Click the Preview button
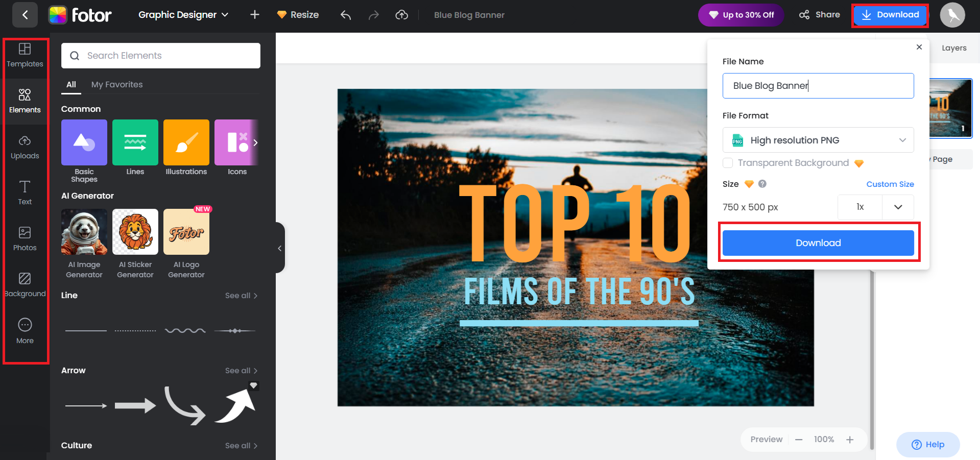 click(x=767, y=440)
